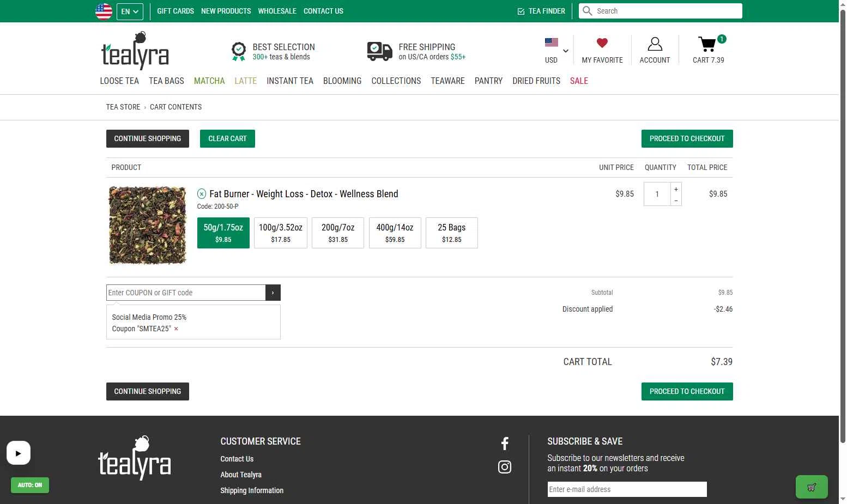Image resolution: width=847 pixels, height=504 pixels.
Task: Click the top search field
Action: click(x=660, y=11)
